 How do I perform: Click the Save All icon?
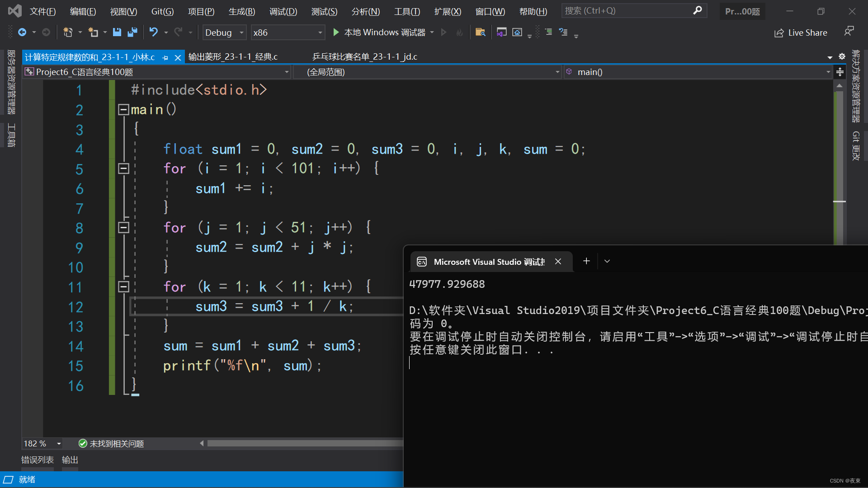[132, 32]
